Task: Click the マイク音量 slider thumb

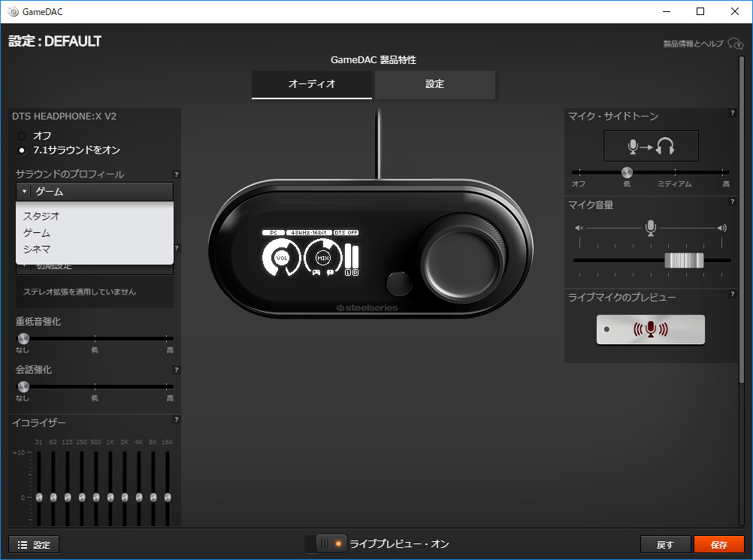Action: 685,260
